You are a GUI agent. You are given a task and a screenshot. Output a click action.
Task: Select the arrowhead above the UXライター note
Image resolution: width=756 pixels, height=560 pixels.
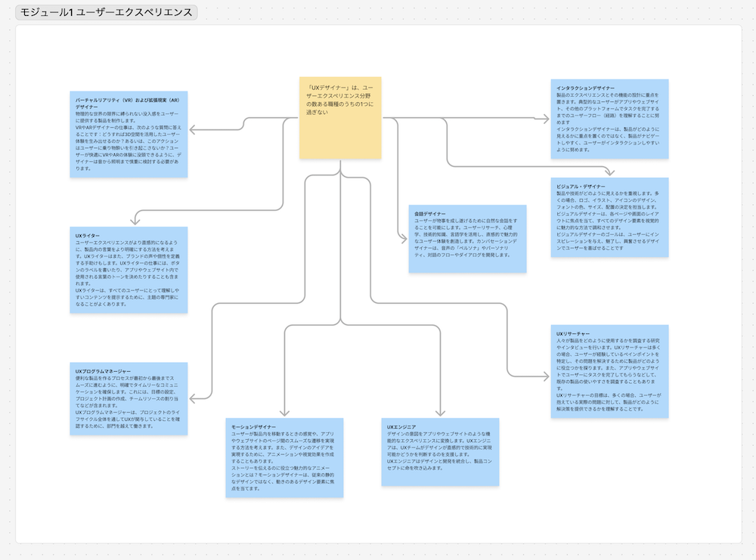(136, 221)
